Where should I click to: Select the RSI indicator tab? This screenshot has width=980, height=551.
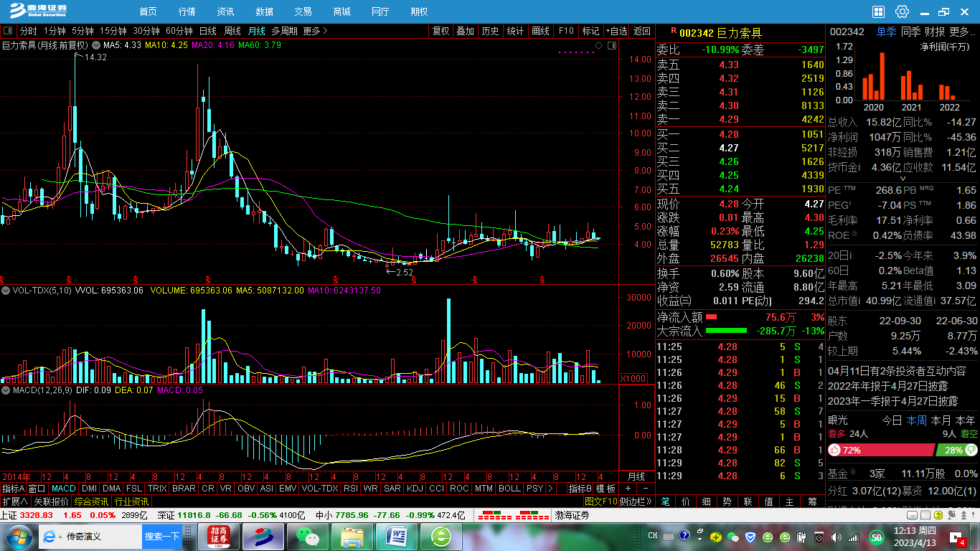(350, 489)
